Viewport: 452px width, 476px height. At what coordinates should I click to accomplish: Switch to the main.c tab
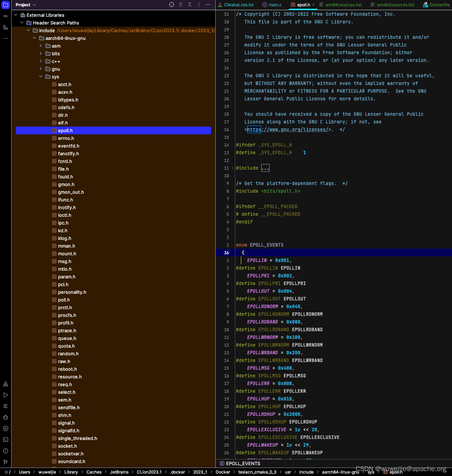point(272,5)
